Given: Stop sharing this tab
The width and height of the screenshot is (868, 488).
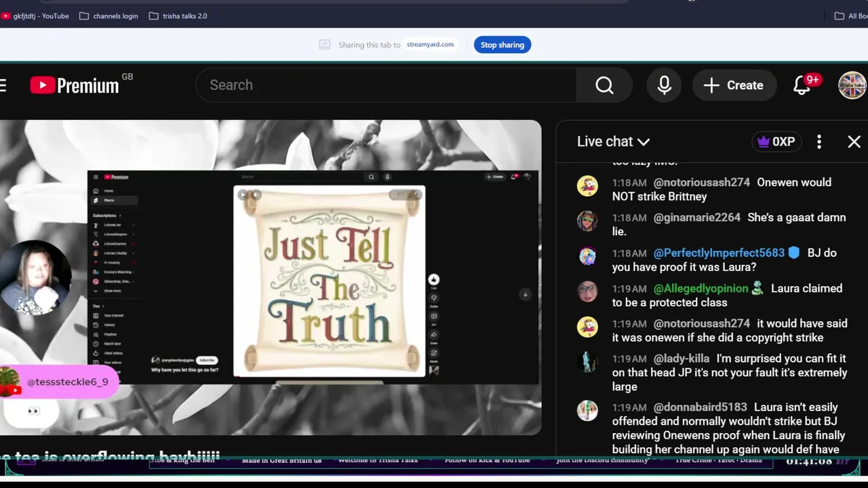Looking at the screenshot, I should (502, 45).
